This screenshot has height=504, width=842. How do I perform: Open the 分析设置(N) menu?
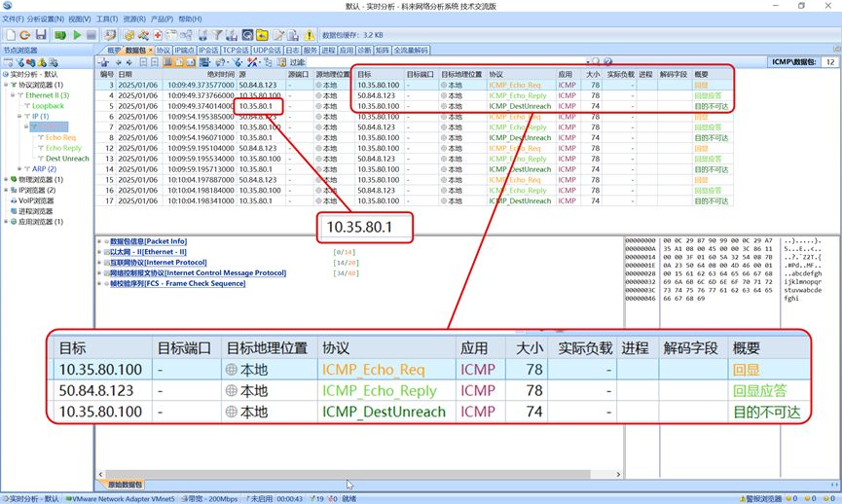(x=46, y=18)
